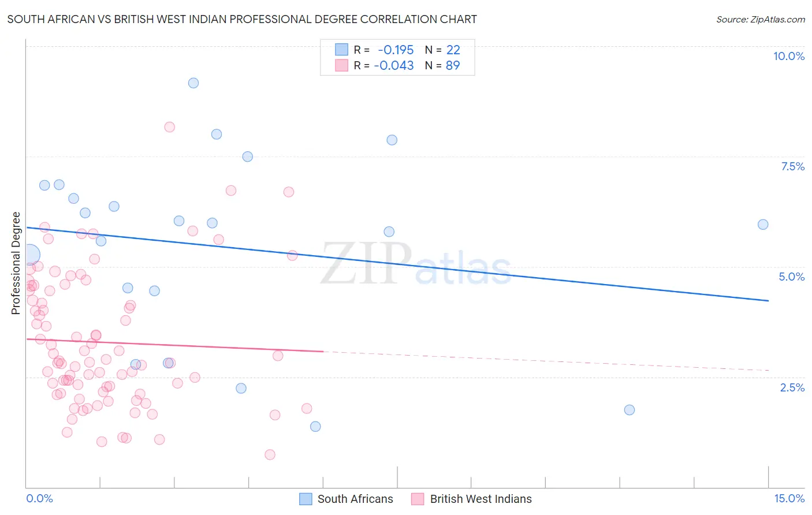The image size is (812, 515).
Task: Click the 15.0% x-axis tick label
Action: [x=789, y=498]
